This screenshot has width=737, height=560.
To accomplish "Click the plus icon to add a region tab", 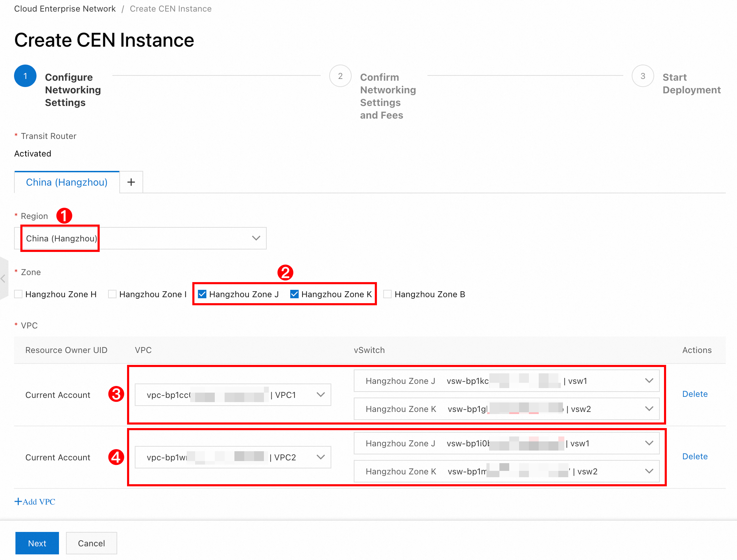I will [x=131, y=182].
